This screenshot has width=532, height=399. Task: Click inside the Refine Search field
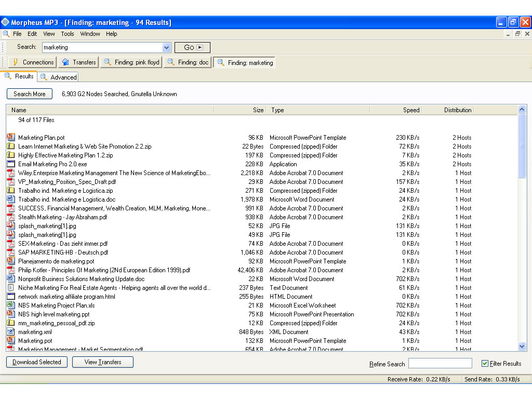click(x=440, y=364)
